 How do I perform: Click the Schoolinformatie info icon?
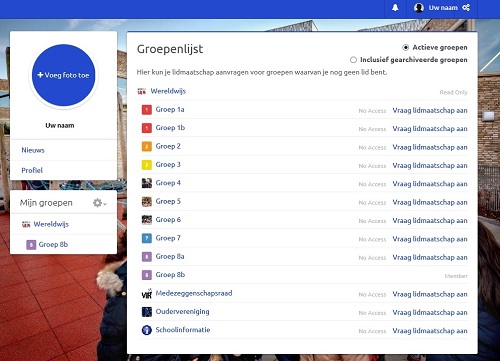coord(147,330)
